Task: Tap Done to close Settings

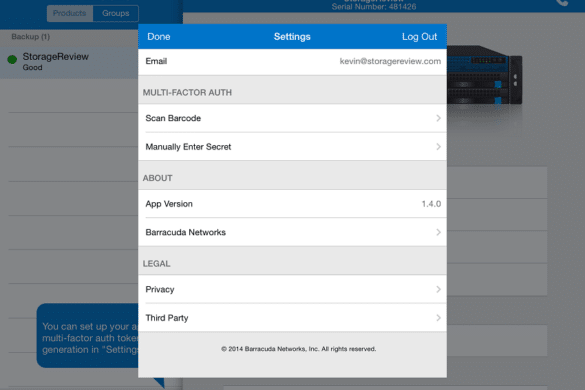Action: coord(159,37)
